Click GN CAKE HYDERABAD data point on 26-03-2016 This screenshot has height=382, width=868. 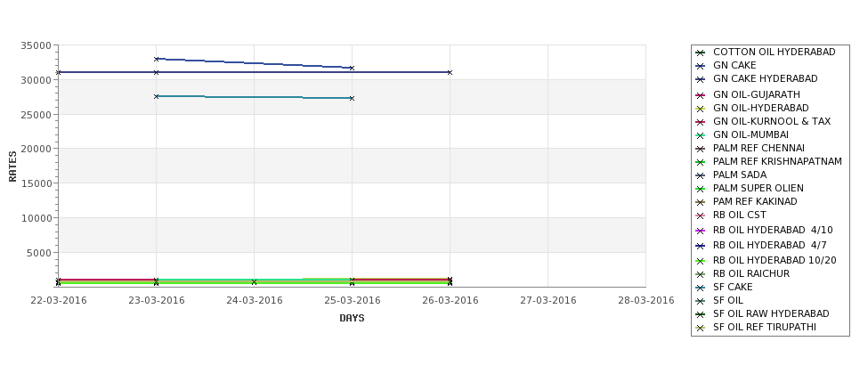tap(450, 72)
